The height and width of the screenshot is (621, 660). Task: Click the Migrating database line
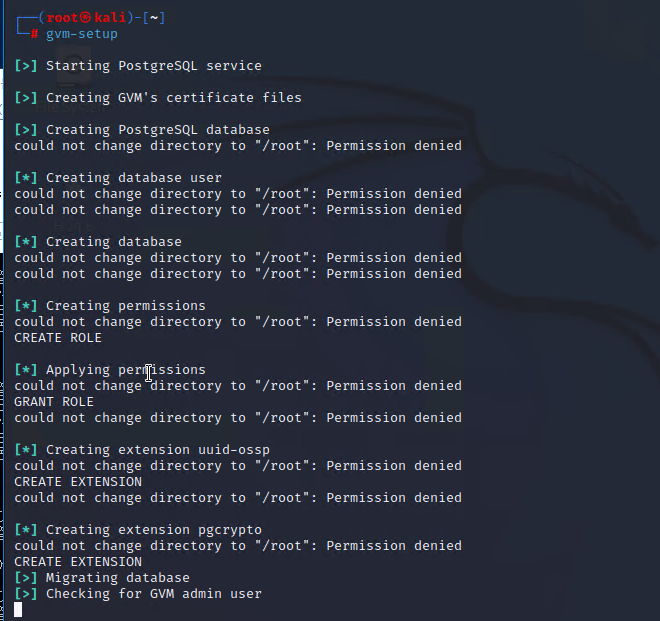tap(117, 578)
